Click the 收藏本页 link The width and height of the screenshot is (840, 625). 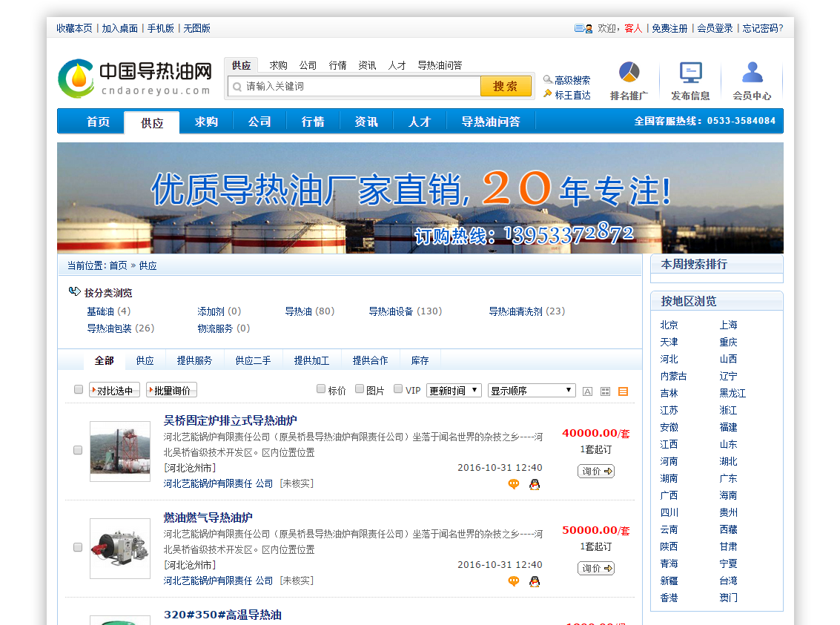click(74, 28)
